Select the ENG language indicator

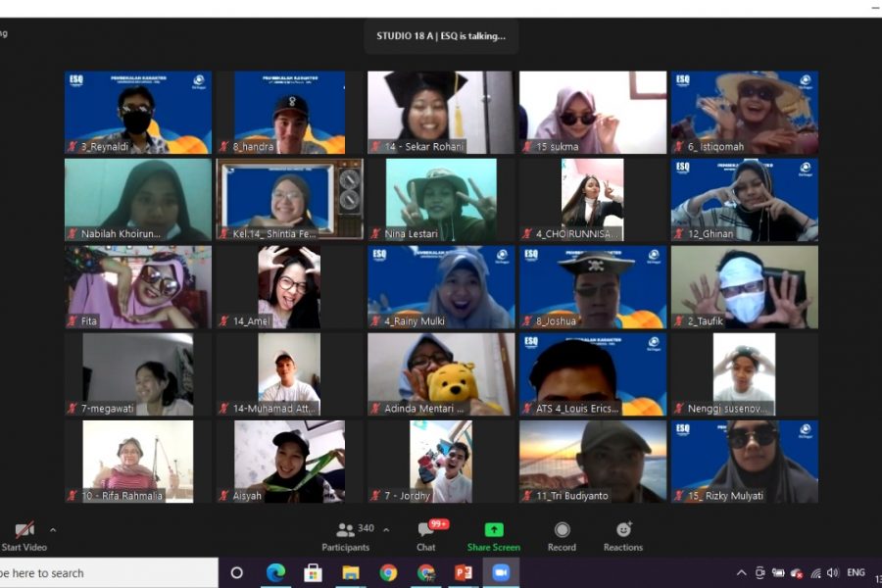point(856,573)
